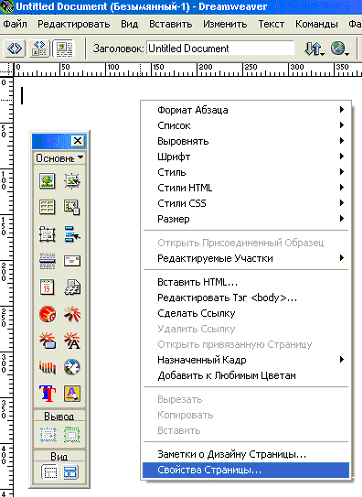Open the Основные category dropdown
The width and height of the screenshot is (362, 497).
(x=59, y=158)
